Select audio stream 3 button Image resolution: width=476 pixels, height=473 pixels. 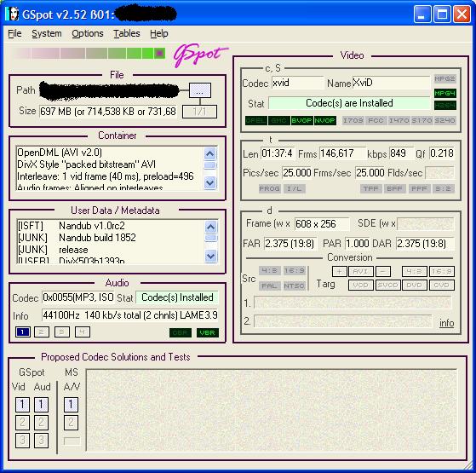coord(61,332)
